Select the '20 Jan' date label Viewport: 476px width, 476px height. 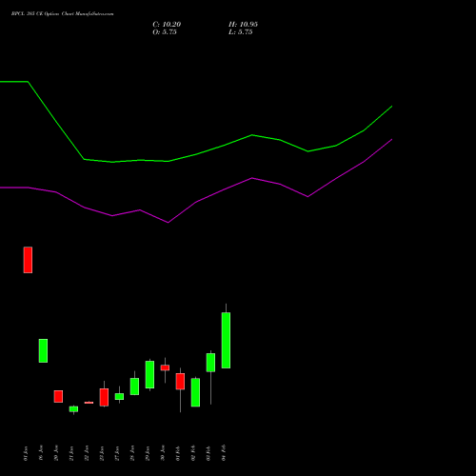(x=56, y=453)
